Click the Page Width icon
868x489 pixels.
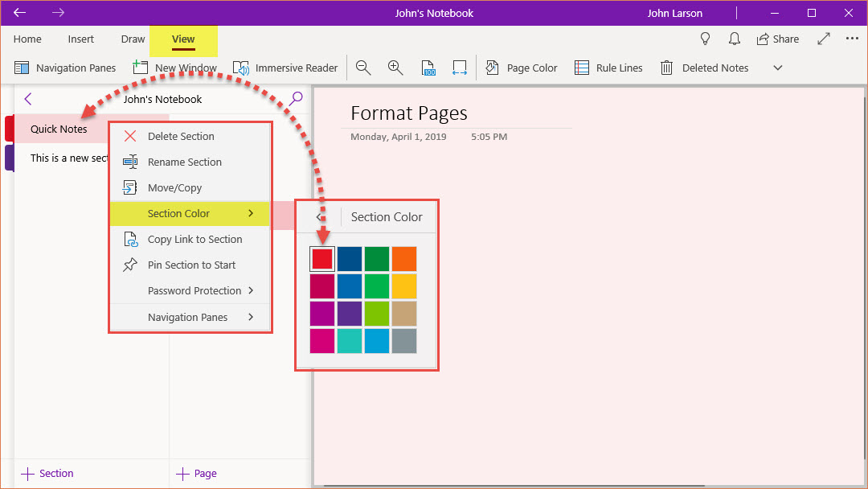(459, 68)
